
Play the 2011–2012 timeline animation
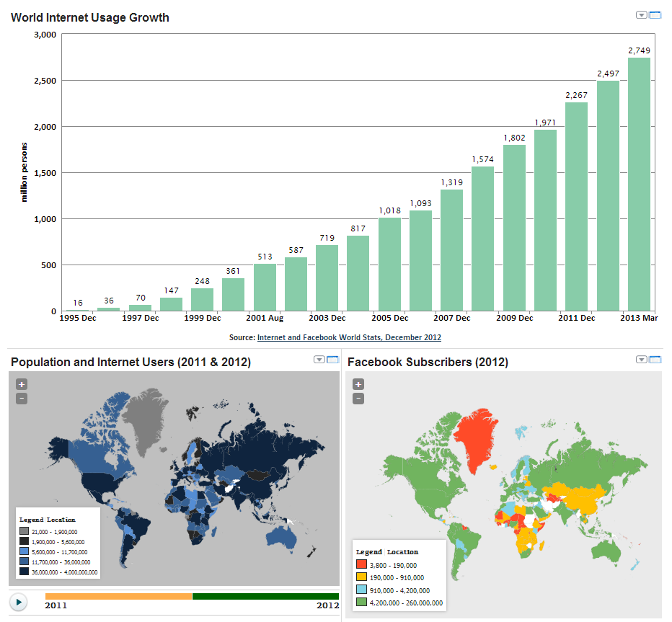[19, 601]
